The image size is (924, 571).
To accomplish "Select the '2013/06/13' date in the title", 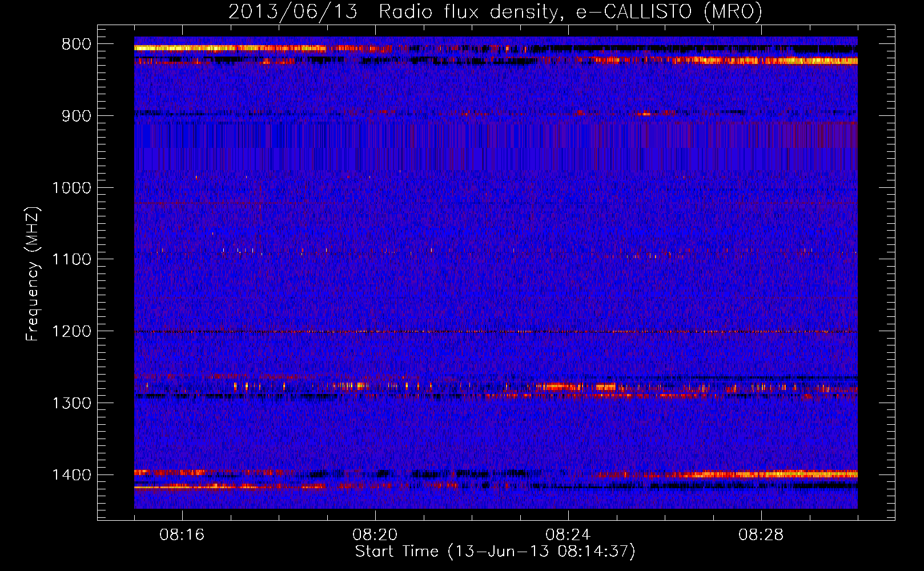I will (x=294, y=11).
